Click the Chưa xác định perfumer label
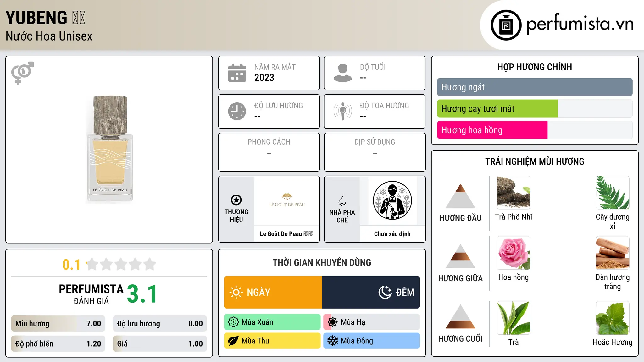The image size is (644, 362). tap(392, 234)
